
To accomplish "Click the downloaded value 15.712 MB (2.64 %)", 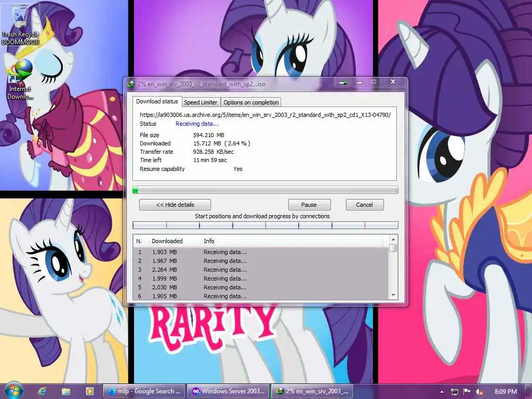I will pyautogui.click(x=222, y=143).
